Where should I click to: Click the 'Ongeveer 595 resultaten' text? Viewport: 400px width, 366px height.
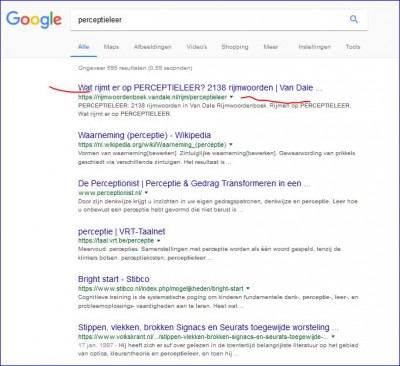coord(135,68)
